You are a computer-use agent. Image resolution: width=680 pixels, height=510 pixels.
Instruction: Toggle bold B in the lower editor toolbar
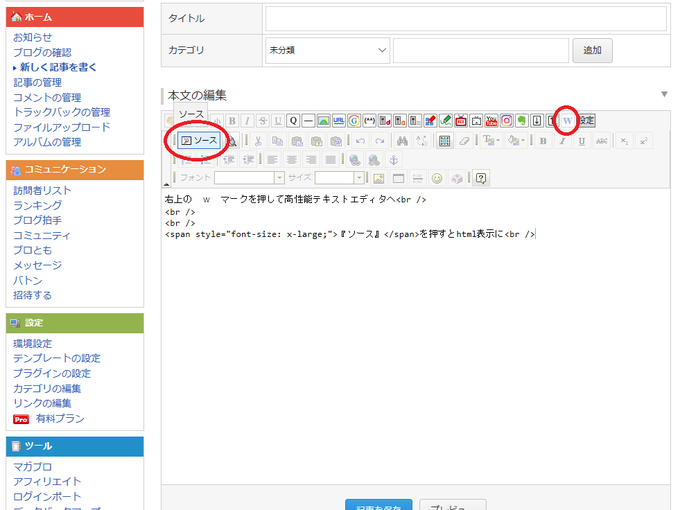tap(543, 141)
